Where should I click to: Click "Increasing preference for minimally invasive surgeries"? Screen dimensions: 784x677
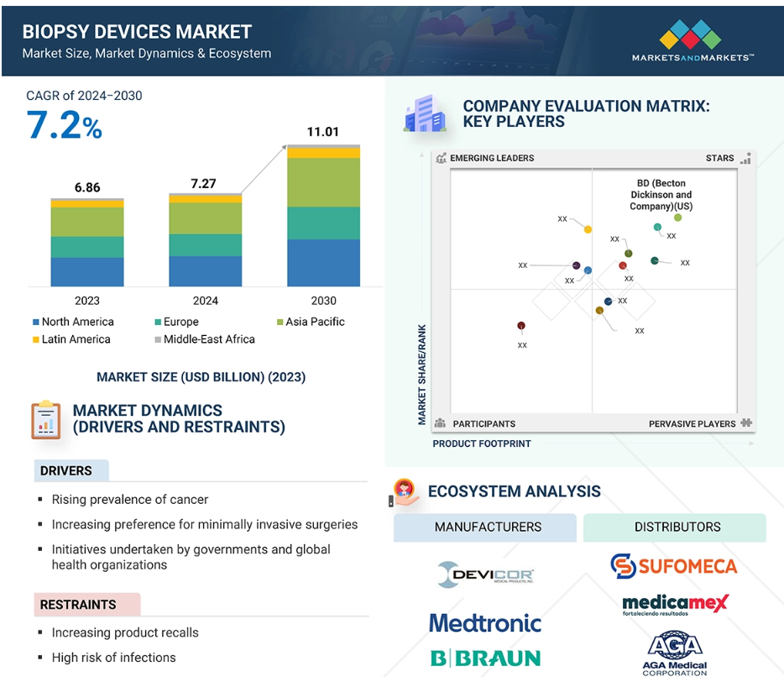tap(205, 524)
